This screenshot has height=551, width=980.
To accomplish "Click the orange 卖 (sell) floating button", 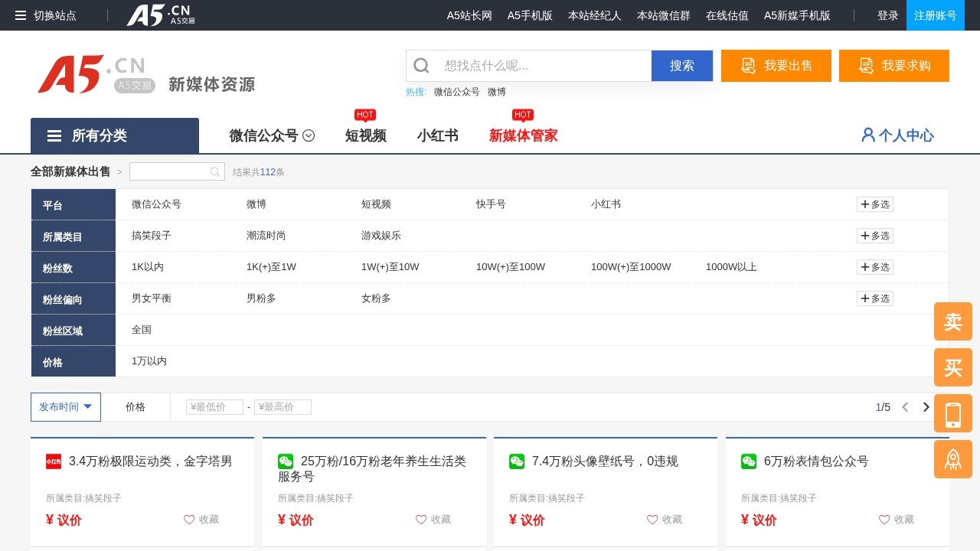I will tap(952, 321).
